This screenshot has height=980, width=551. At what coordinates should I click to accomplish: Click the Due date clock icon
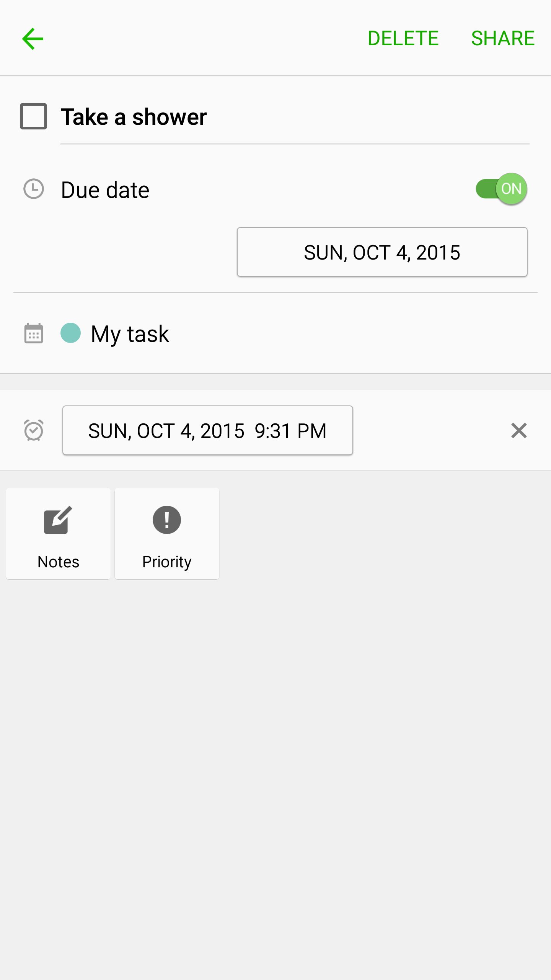34,189
